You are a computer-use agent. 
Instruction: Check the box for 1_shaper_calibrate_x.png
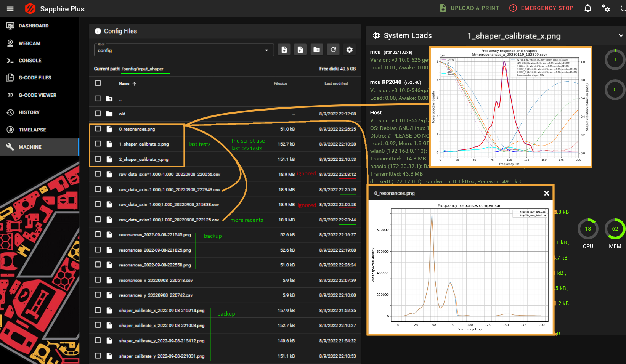coord(98,144)
